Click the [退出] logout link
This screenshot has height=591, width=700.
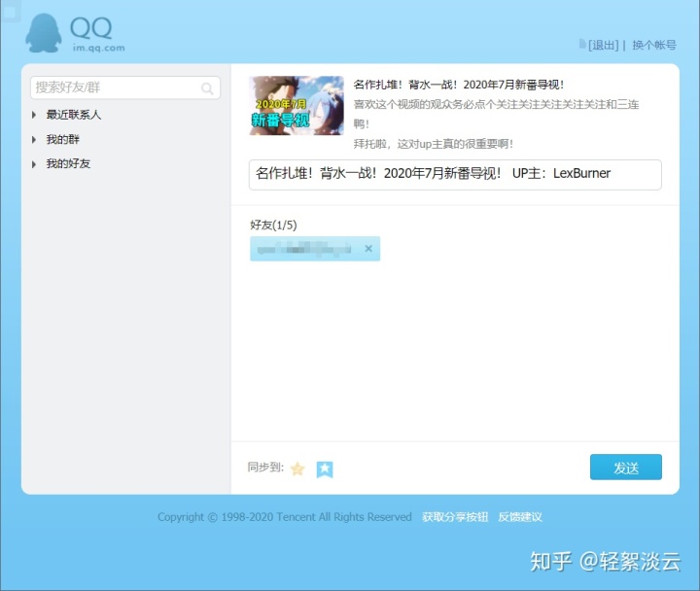point(603,45)
